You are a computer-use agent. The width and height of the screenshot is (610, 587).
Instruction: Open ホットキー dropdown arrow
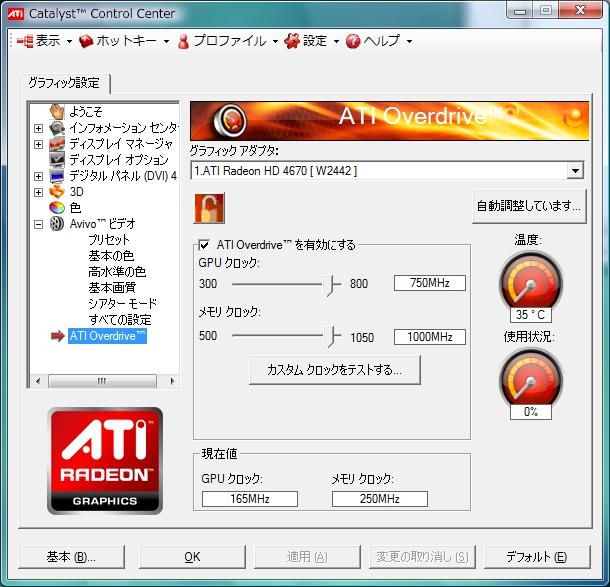click(167, 42)
